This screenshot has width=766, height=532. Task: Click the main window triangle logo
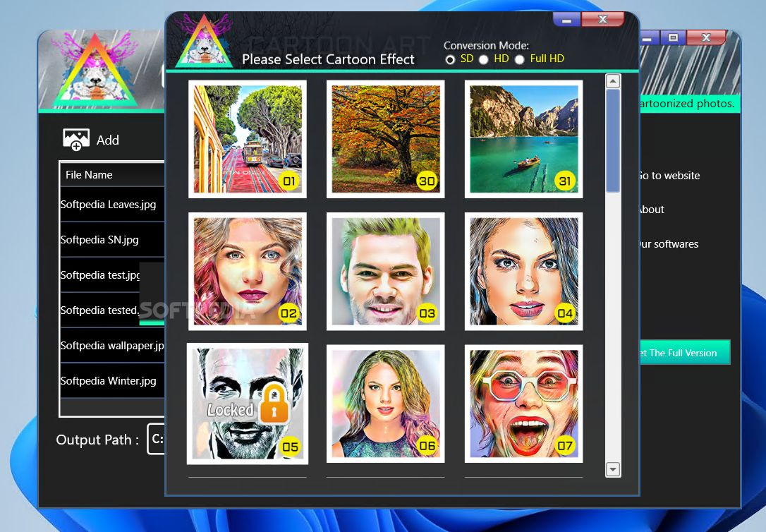(x=95, y=70)
